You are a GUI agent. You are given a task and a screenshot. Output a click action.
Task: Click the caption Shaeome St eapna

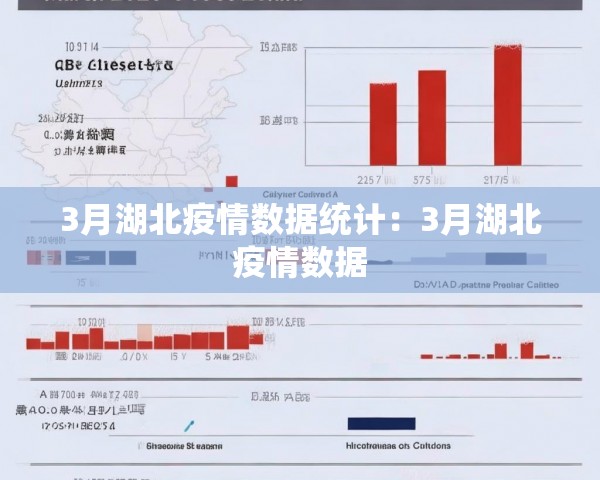[184, 446]
